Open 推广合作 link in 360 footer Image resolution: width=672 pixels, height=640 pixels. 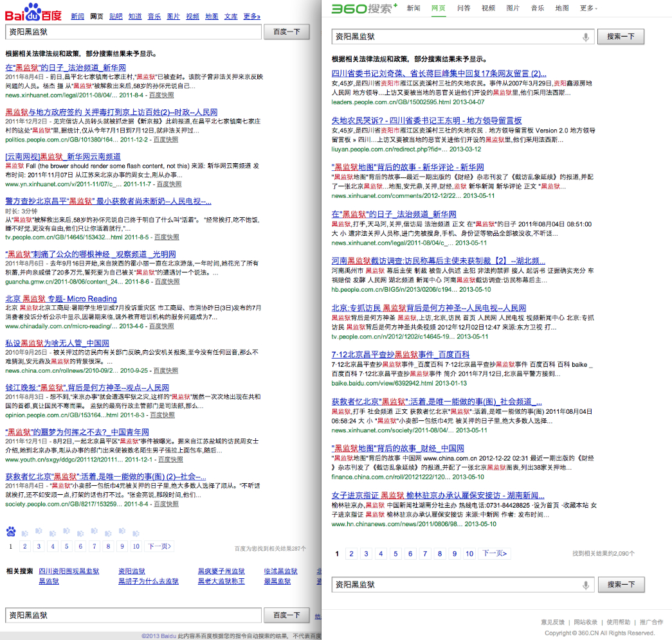point(651,622)
